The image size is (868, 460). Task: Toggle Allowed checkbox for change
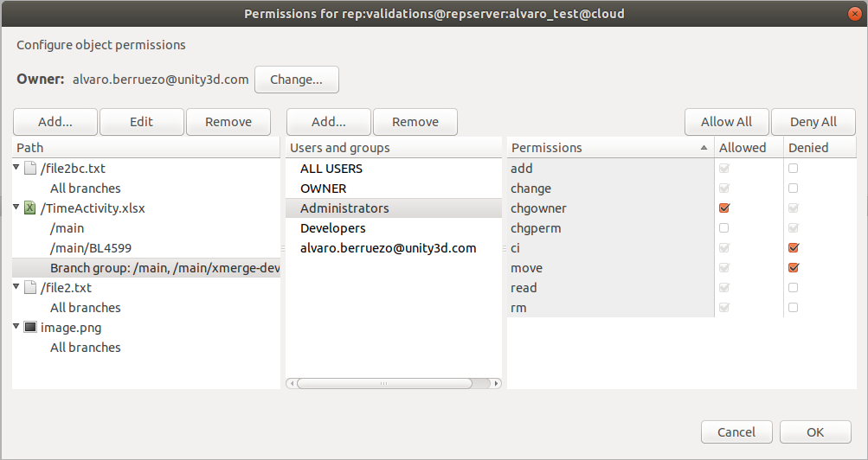[x=723, y=188]
